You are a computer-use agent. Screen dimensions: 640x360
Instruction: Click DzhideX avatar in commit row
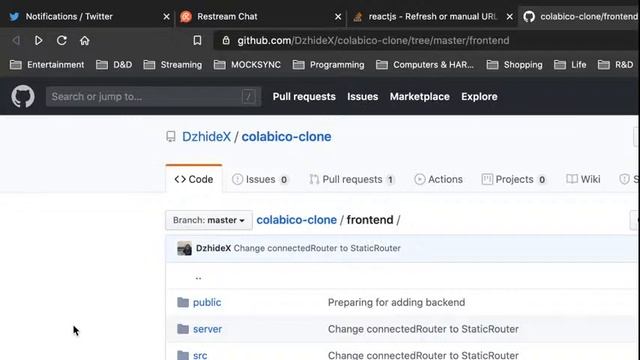point(184,248)
